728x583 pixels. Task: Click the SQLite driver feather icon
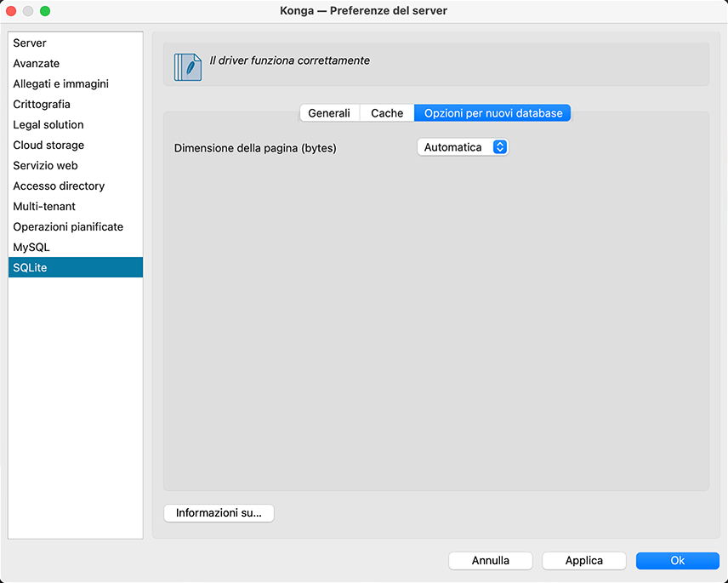click(x=188, y=66)
